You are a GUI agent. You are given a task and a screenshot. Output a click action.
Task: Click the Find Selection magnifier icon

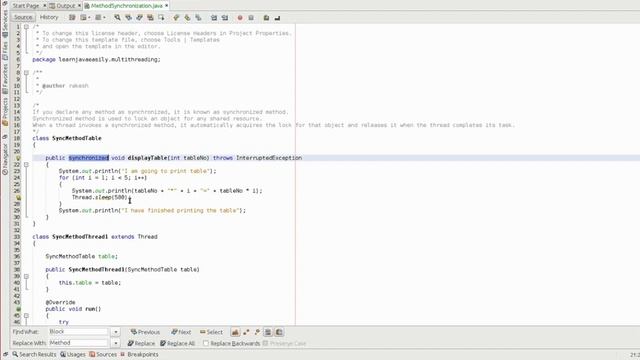click(x=118, y=18)
